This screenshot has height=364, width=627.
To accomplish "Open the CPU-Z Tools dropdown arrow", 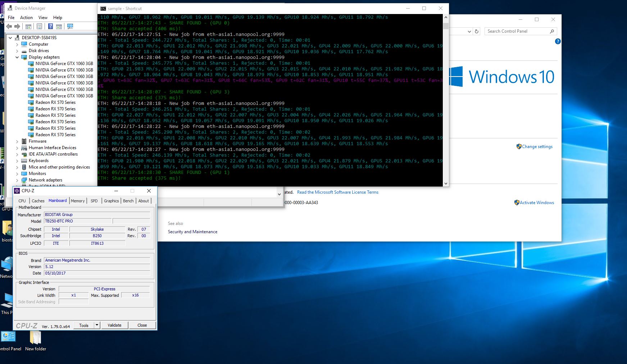I will [x=97, y=325].
